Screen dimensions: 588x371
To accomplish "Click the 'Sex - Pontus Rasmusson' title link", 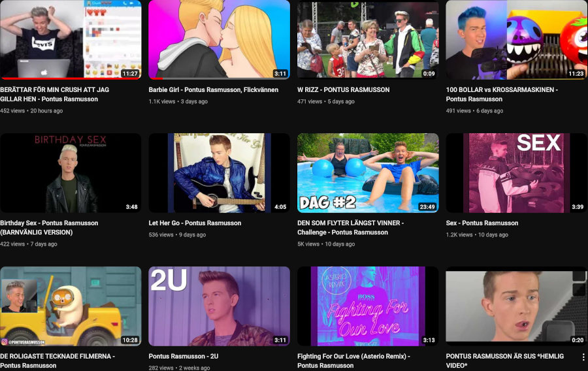I will pos(482,223).
